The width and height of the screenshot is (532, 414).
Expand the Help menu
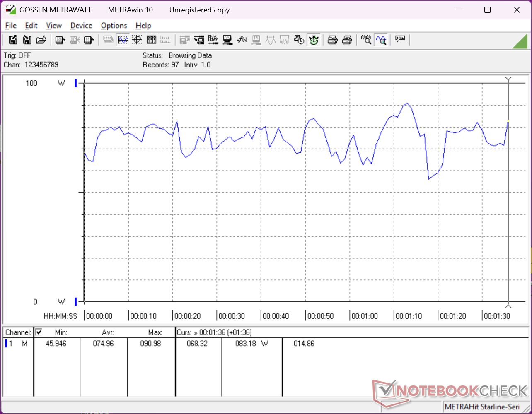pyautogui.click(x=143, y=26)
